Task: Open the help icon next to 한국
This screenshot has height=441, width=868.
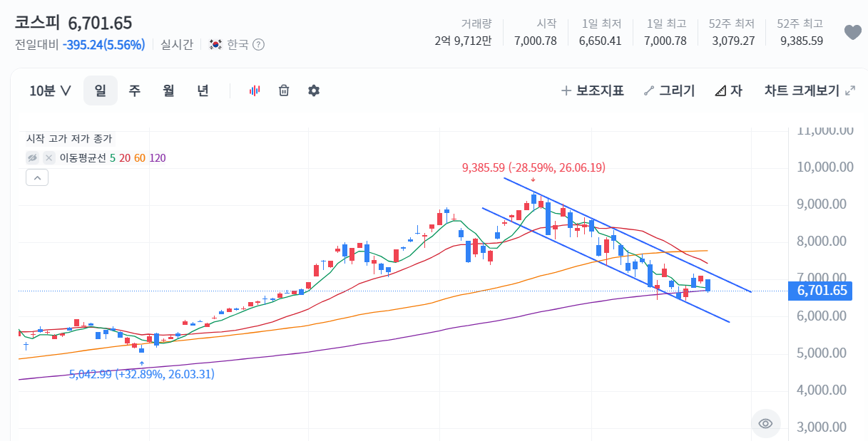Action: tap(258, 45)
